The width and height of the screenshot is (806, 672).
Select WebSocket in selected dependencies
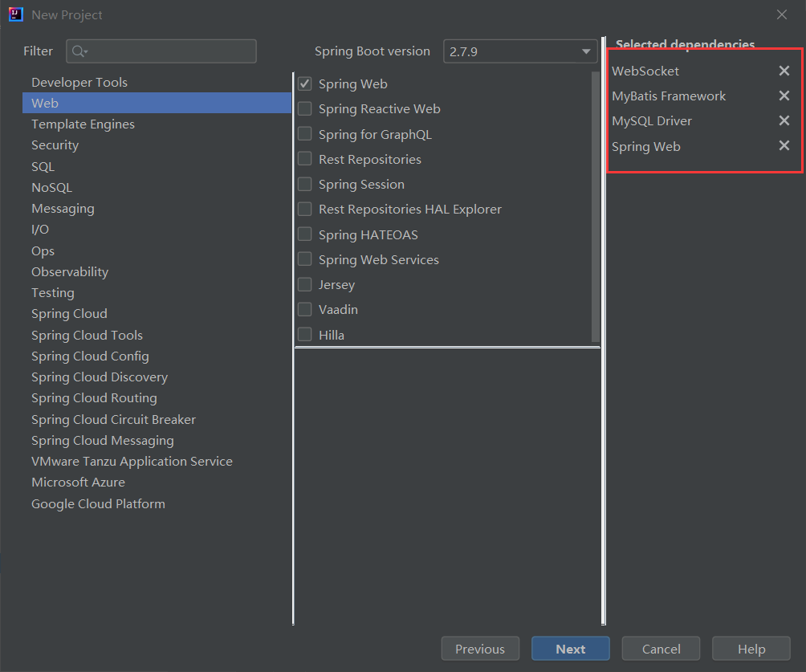[645, 71]
